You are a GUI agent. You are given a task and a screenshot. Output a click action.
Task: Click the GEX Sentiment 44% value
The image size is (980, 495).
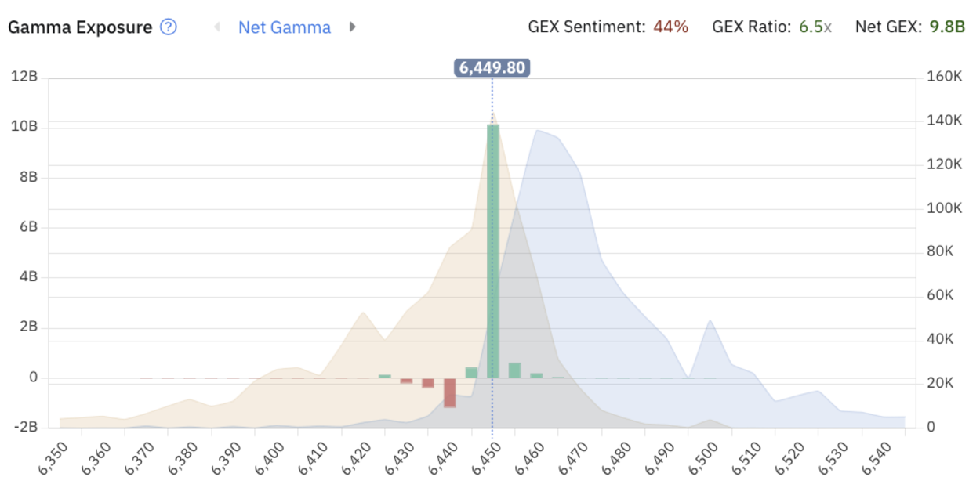tap(670, 27)
